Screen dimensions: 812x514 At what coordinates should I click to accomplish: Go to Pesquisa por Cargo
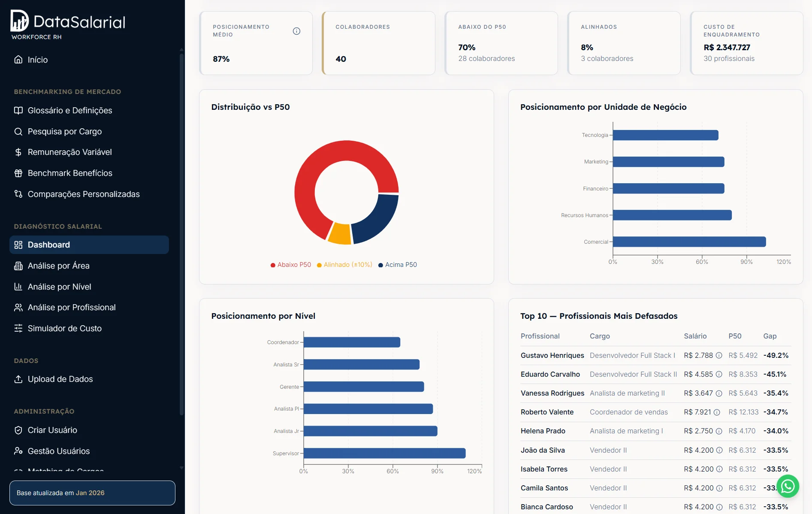89,132
